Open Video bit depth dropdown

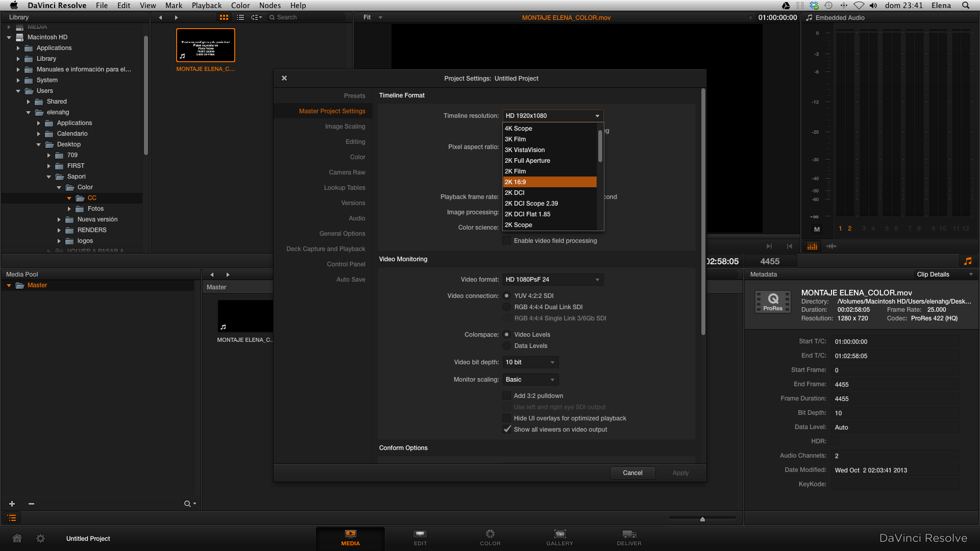pyautogui.click(x=530, y=362)
